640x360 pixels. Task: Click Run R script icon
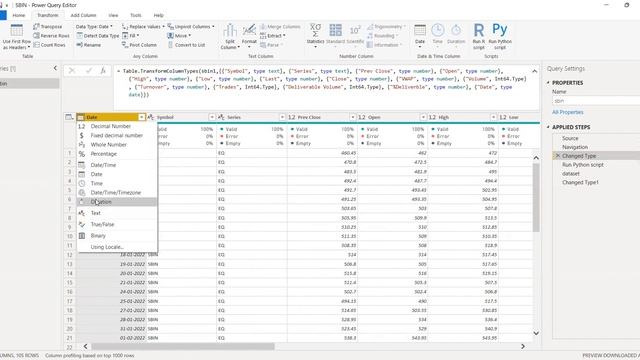[478, 30]
